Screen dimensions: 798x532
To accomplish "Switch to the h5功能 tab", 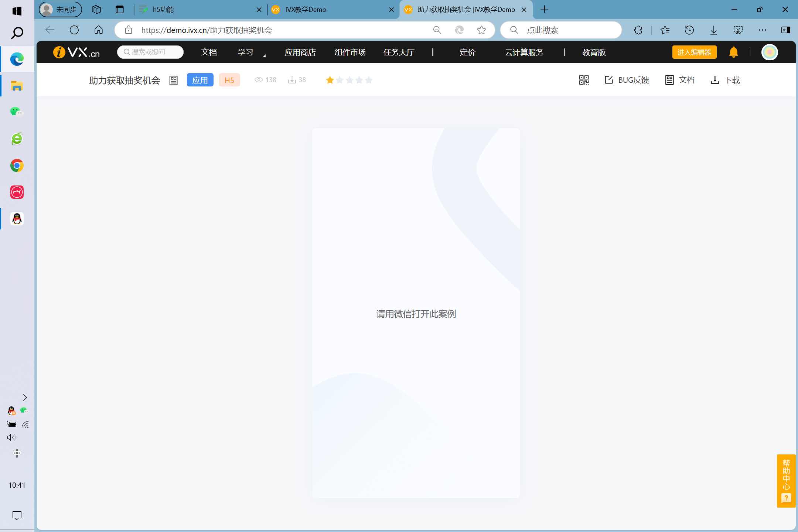I will (197, 10).
